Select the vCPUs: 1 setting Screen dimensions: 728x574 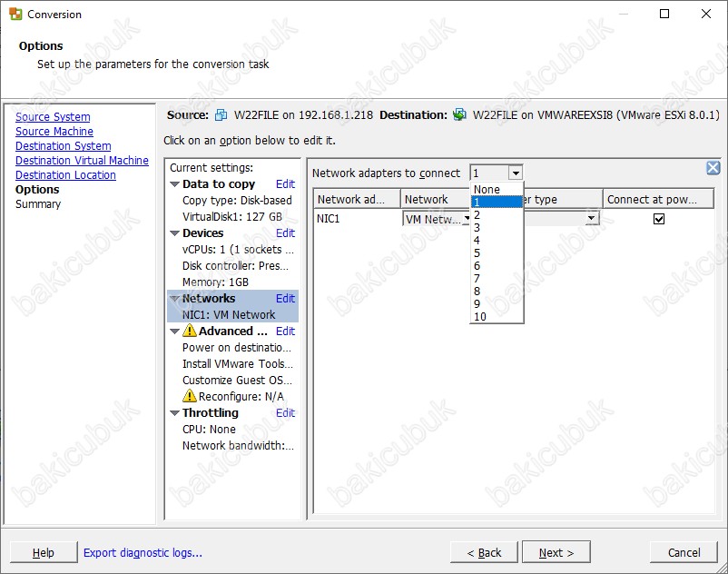(238, 250)
